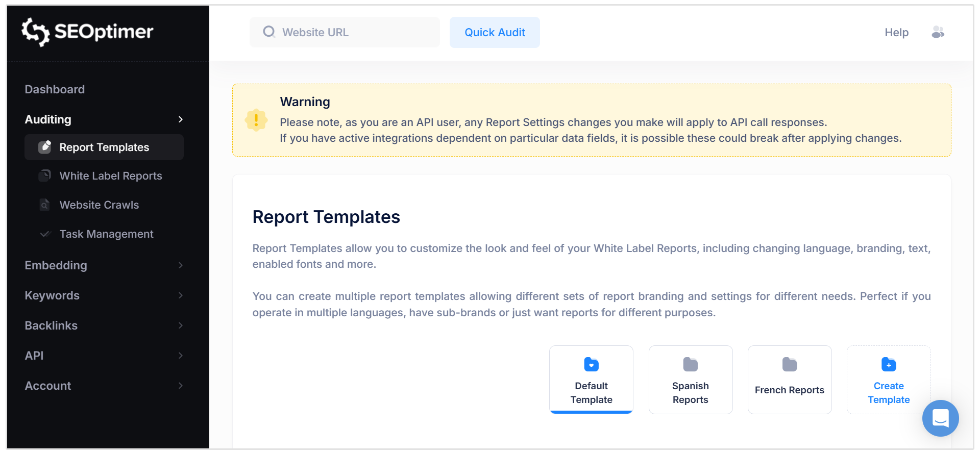
Task: Click the search magnifier icon in URL field
Action: (269, 32)
